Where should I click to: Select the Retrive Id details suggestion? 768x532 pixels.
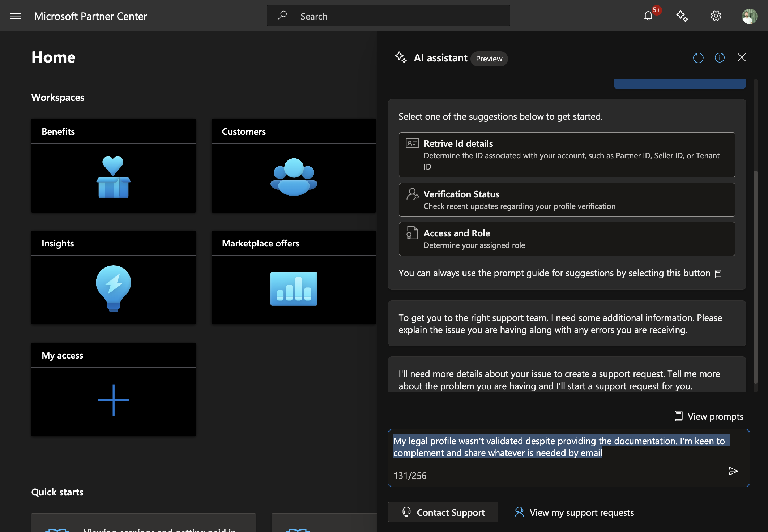click(567, 155)
